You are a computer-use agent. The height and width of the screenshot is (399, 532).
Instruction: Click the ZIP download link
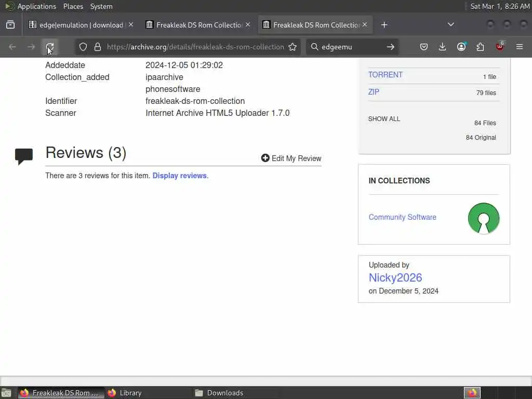tap(374, 92)
